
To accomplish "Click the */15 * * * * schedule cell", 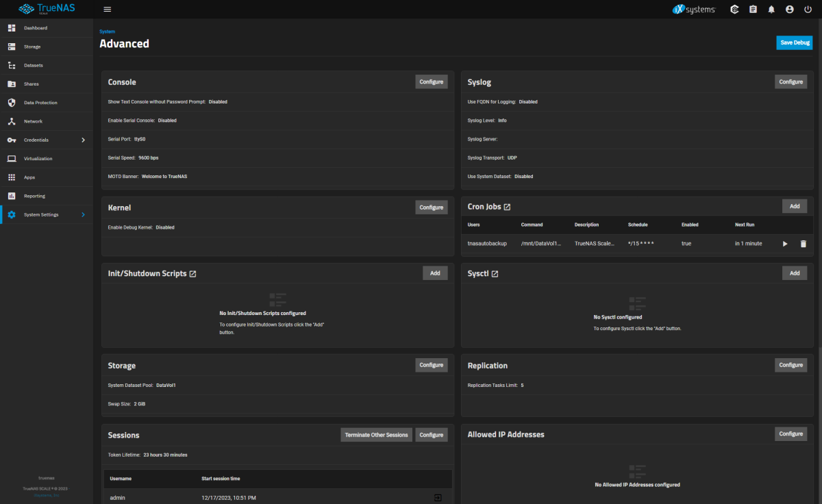I will click(641, 244).
